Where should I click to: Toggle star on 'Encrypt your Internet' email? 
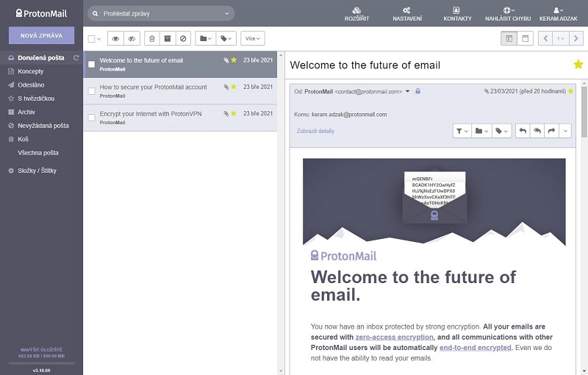coord(234,113)
